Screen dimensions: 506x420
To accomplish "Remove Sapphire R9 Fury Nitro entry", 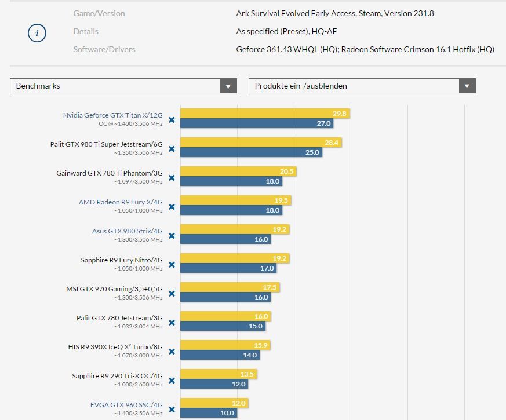I will [x=172, y=265].
